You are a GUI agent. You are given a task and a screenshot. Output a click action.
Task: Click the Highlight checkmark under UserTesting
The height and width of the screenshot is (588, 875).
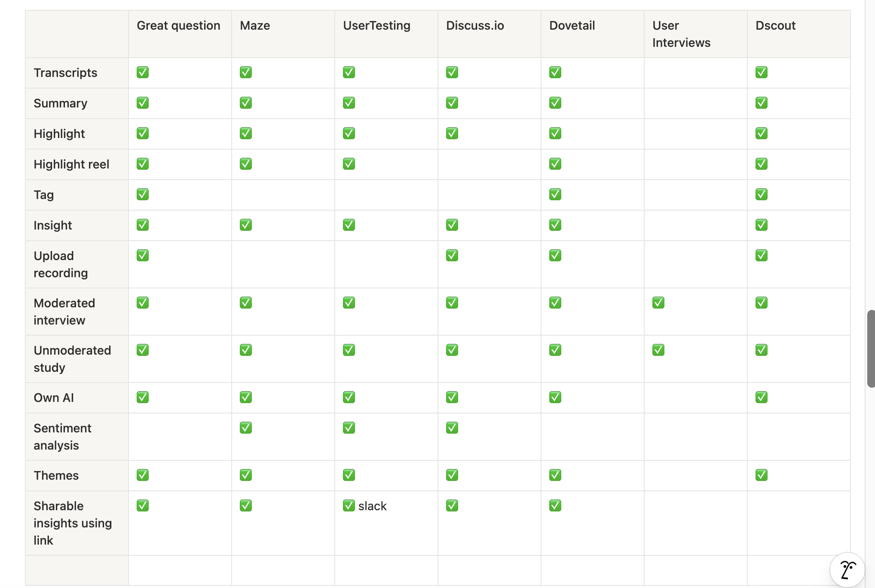point(349,133)
